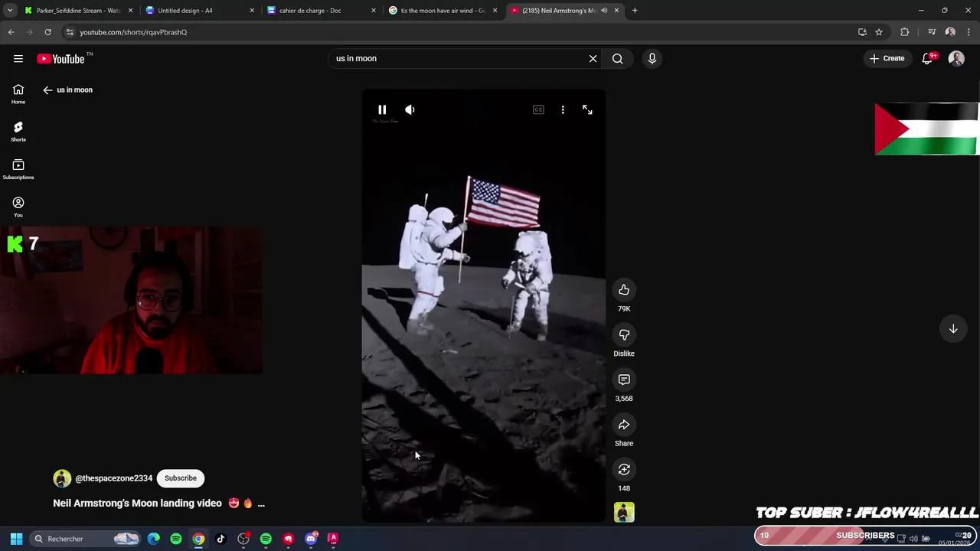
Task: Open the You section in the sidebar
Action: coord(18,207)
